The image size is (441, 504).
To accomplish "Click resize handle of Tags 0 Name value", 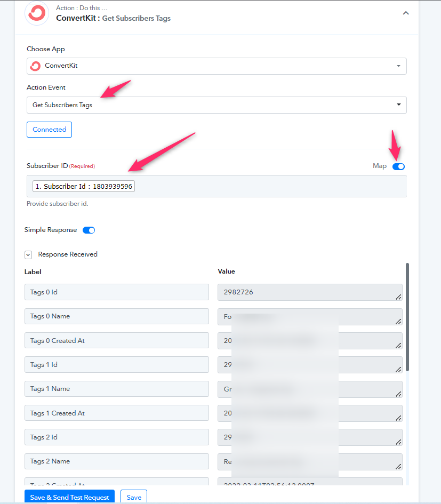I will (x=398, y=322).
